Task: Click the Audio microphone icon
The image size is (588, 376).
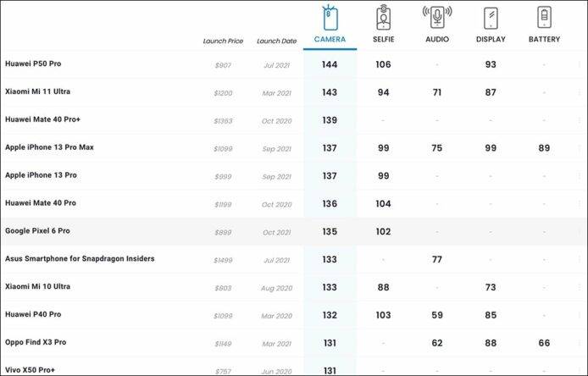Action: (x=436, y=17)
